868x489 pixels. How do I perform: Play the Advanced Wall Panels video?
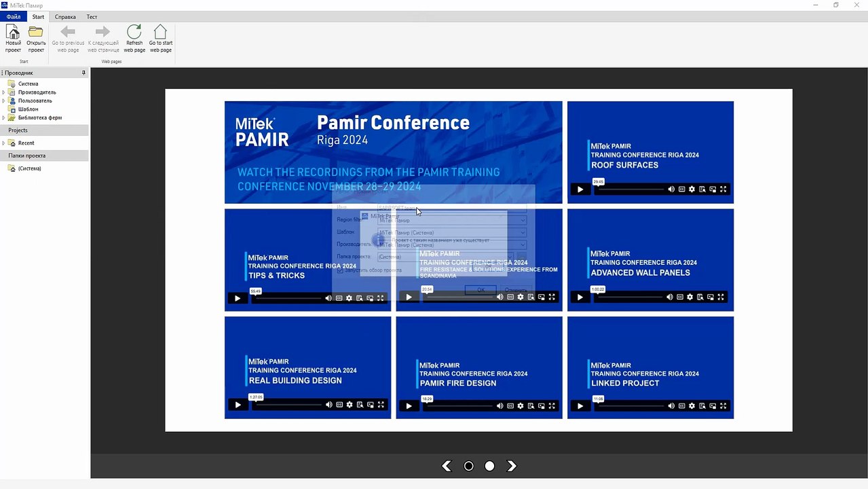[580, 297]
